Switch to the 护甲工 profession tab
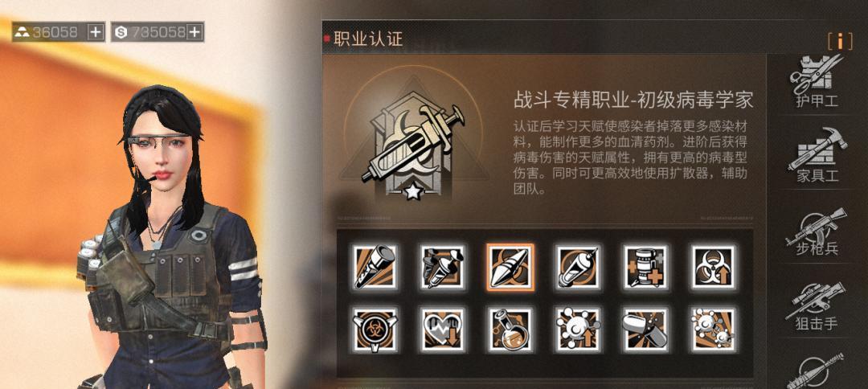The image size is (868, 389). [x=817, y=82]
